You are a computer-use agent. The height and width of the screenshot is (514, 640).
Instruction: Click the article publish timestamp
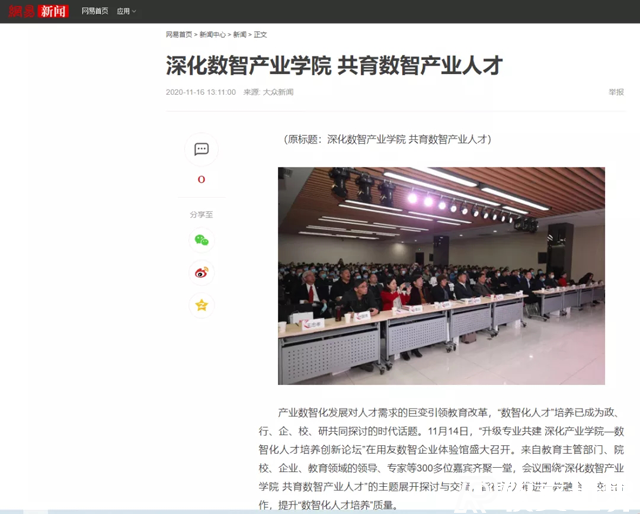tap(201, 92)
